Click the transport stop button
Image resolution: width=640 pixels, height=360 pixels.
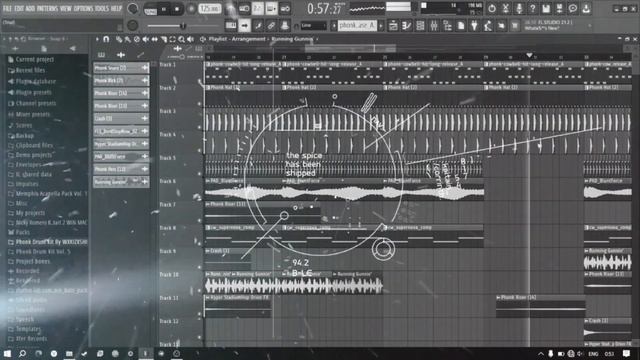(177, 9)
